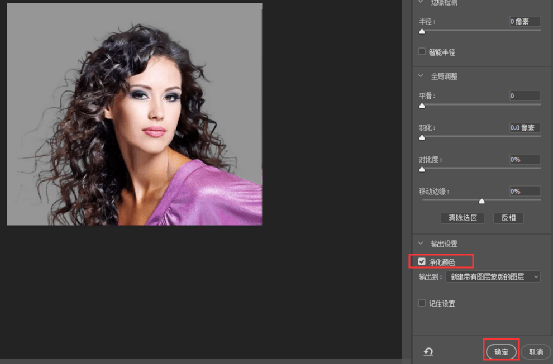Click the 清除选区 clear selection button

coord(462,218)
